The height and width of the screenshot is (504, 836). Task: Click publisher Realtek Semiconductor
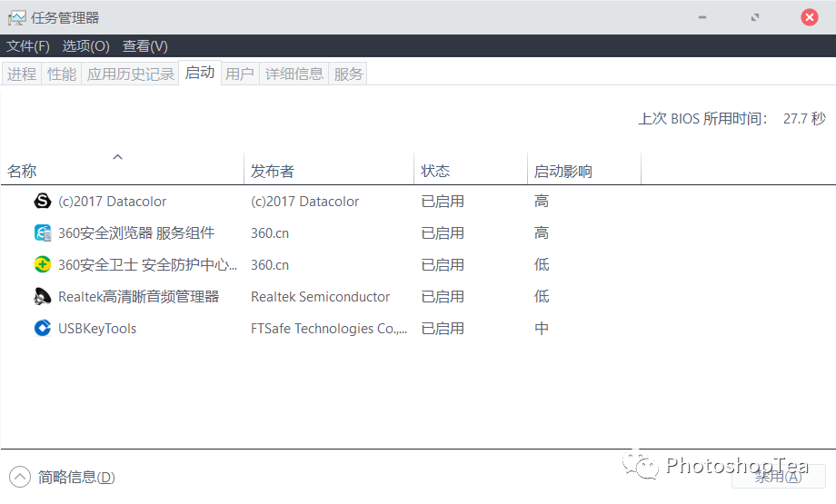pos(320,296)
